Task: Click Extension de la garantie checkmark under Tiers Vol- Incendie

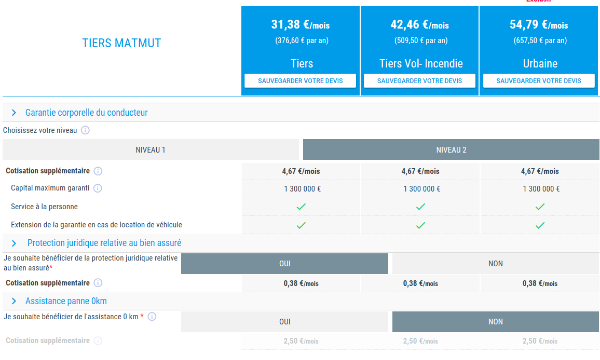Action: point(421,225)
